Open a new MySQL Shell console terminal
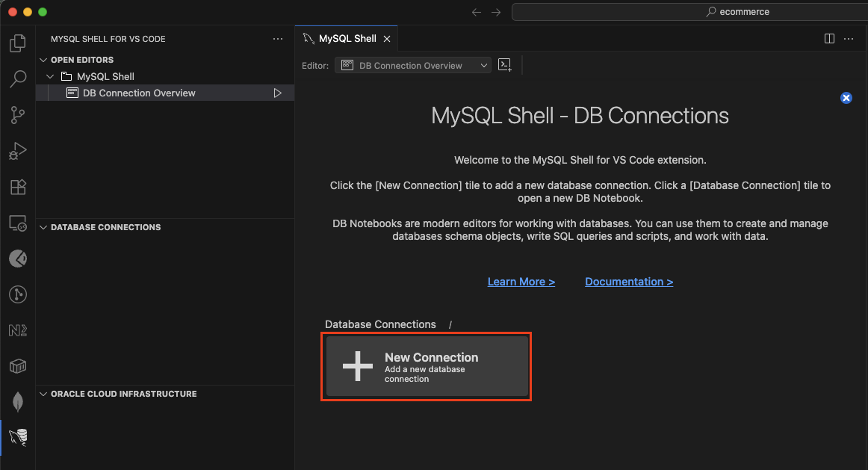 tap(504, 65)
